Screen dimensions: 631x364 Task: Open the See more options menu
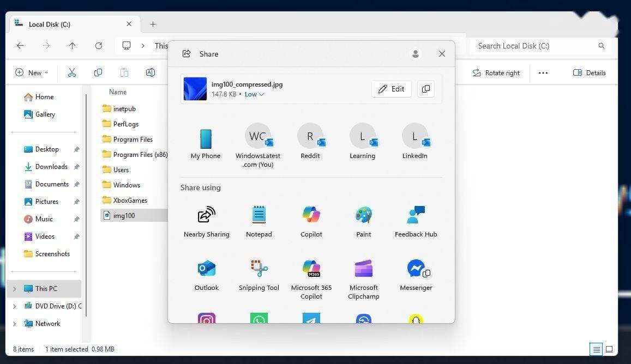543,73
